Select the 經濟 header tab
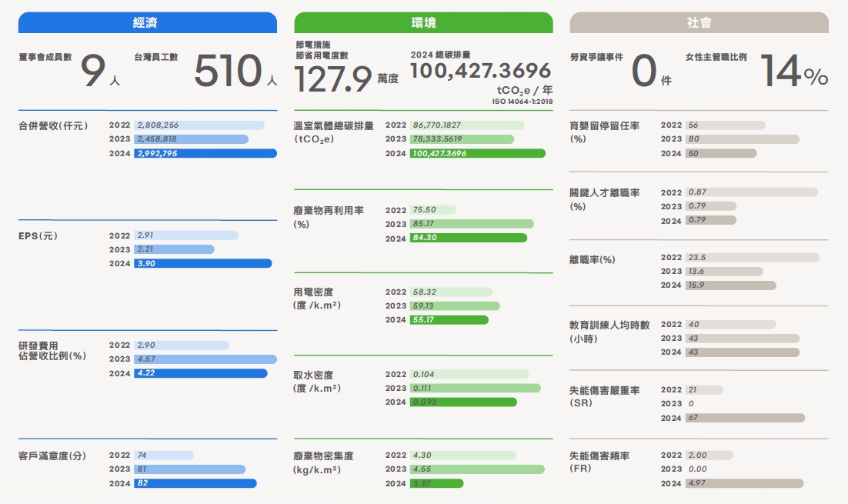Screen dimensions: 848x504 click(x=147, y=22)
